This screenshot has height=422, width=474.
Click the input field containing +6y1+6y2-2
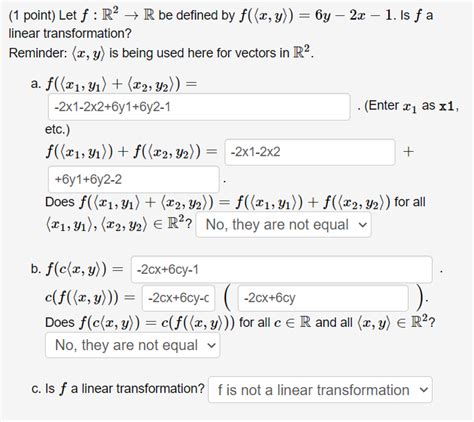click(134, 180)
